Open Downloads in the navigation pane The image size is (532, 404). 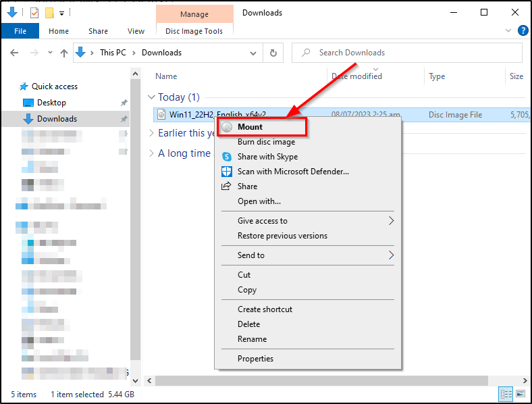tap(57, 119)
